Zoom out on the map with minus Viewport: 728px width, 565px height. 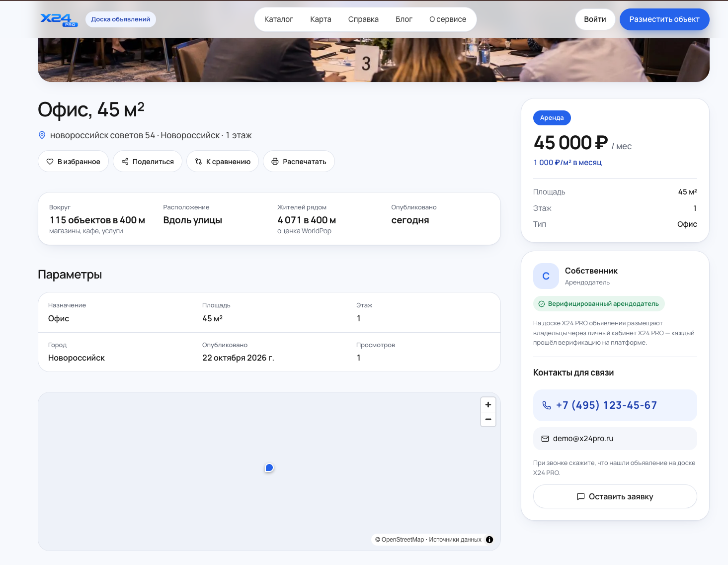[x=488, y=419]
